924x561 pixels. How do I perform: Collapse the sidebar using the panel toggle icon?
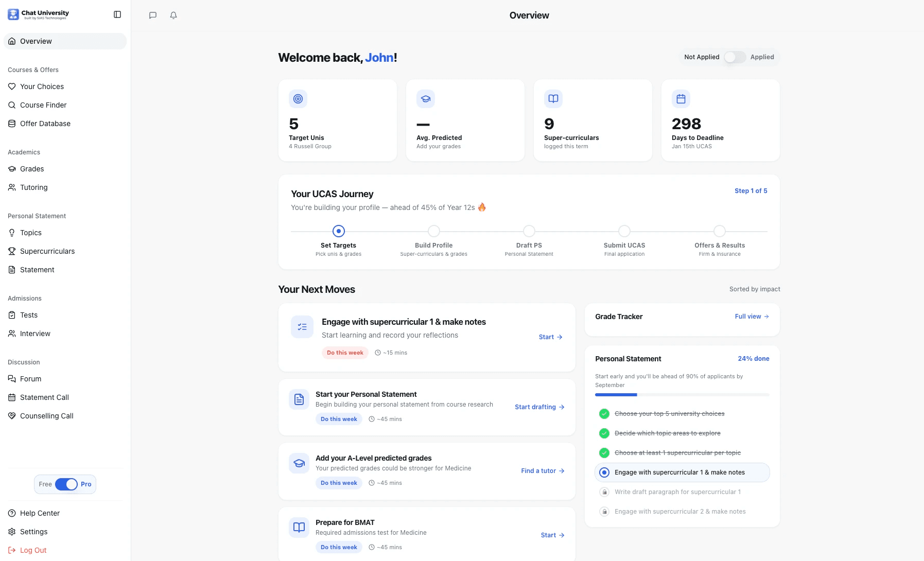(x=117, y=14)
